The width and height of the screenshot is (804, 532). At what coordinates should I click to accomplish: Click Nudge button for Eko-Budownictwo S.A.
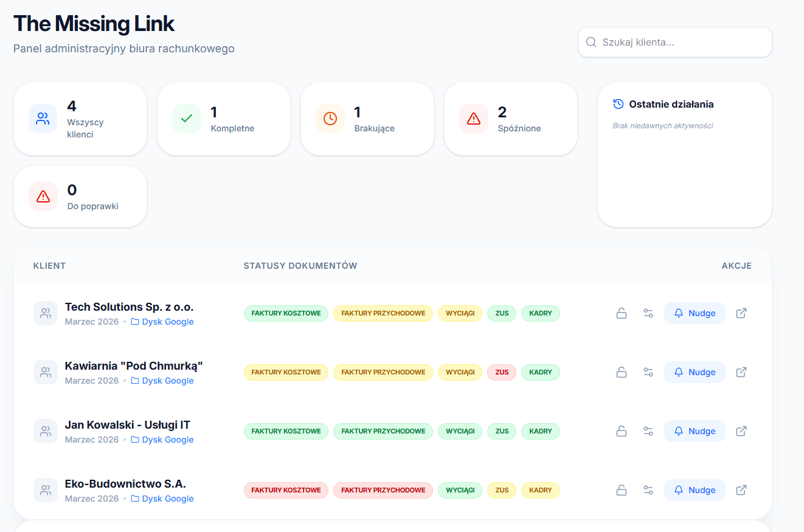coord(695,490)
